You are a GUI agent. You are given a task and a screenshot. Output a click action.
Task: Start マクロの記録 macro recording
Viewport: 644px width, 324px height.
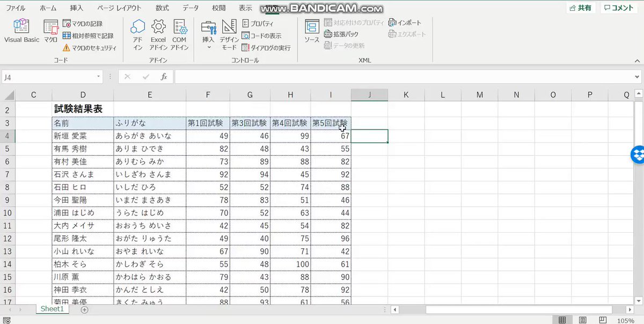point(83,24)
